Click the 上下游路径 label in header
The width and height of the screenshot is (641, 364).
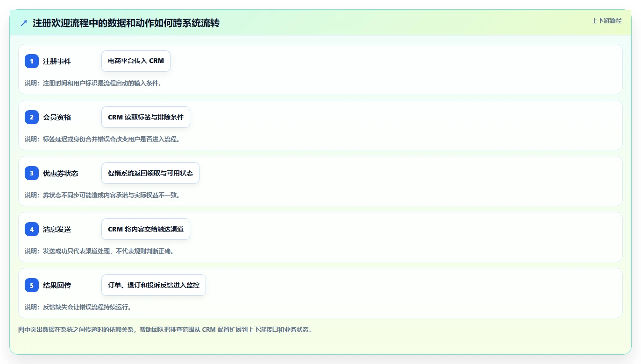point(606,21)
